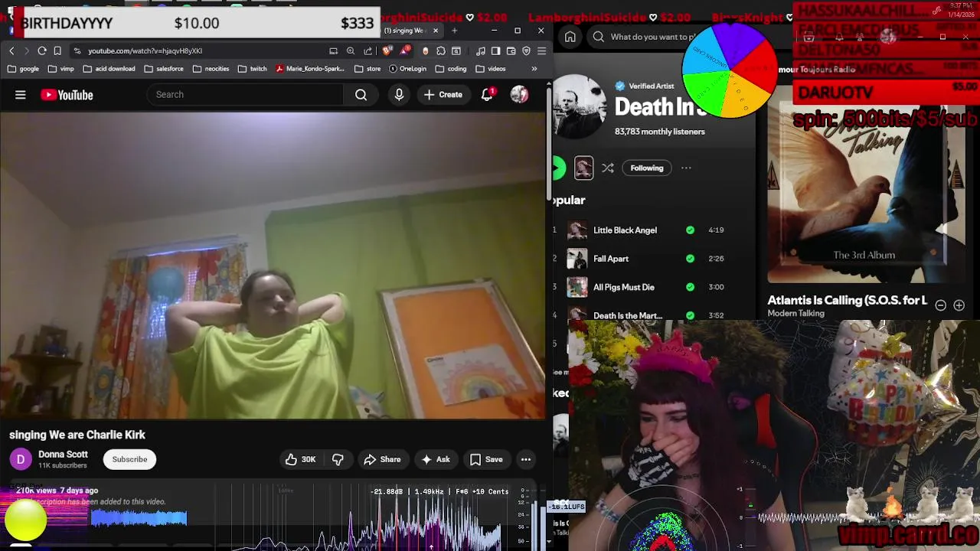Expand the bookmarks overflow chevron
This screenshot has height=551, width=980.
[x=534, y=69]
